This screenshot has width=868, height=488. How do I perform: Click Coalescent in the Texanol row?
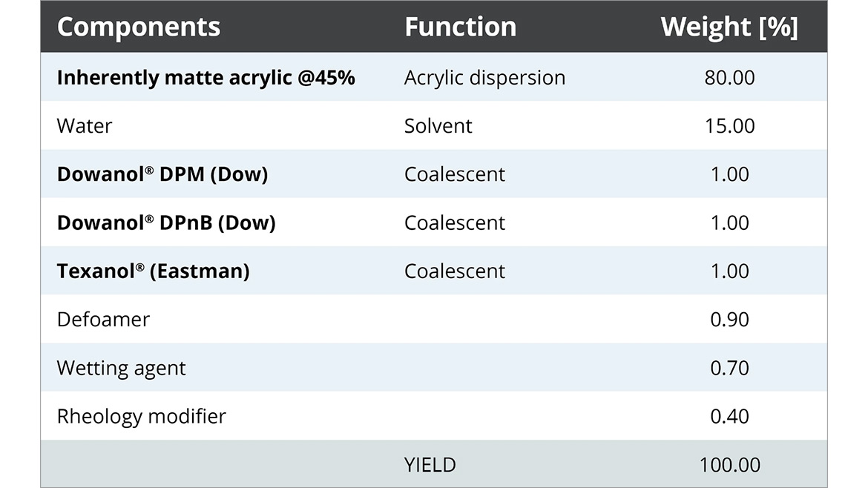click(x=454, y=271)
